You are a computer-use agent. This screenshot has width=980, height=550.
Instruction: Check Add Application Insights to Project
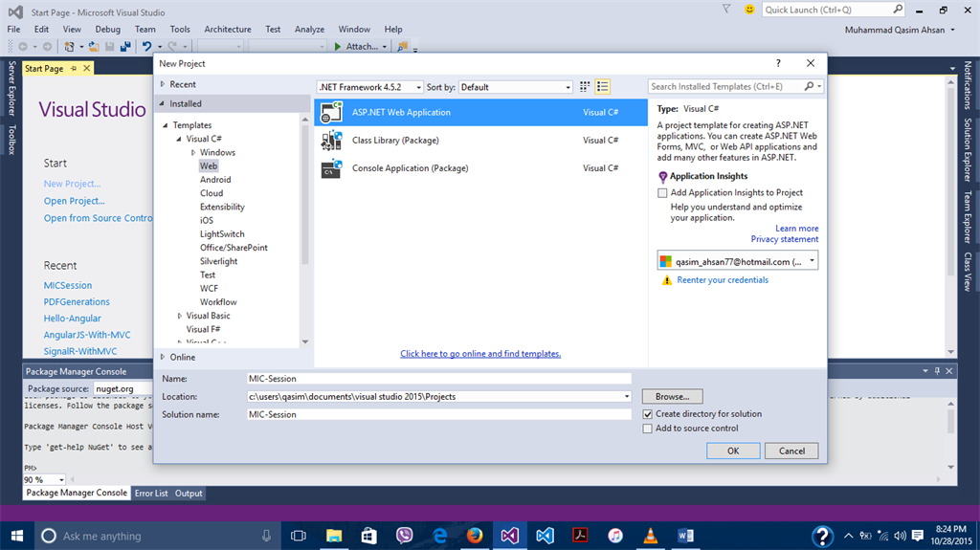662,193
